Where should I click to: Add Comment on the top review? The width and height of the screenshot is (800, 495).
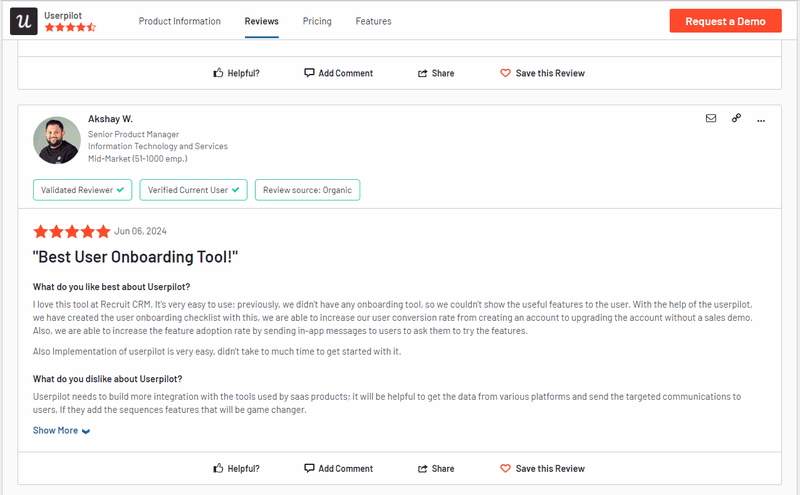coord(338,73)
